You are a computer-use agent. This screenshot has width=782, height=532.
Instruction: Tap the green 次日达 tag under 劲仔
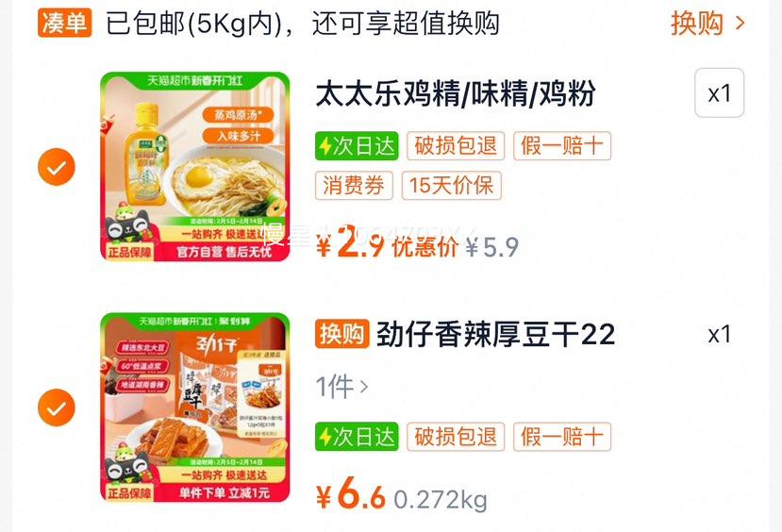tap(357, 437)
